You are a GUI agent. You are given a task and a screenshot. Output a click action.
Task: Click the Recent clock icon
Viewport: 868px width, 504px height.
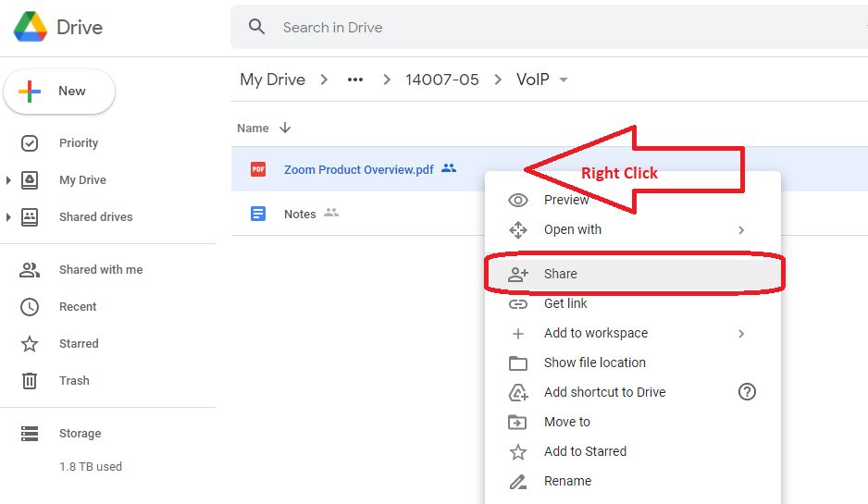click(x=30, y=307)
